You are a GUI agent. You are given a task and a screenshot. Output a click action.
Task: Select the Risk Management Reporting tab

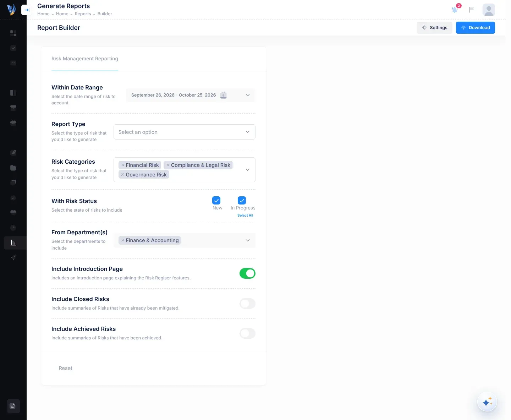pyautogui.click(x=85, y=59)
